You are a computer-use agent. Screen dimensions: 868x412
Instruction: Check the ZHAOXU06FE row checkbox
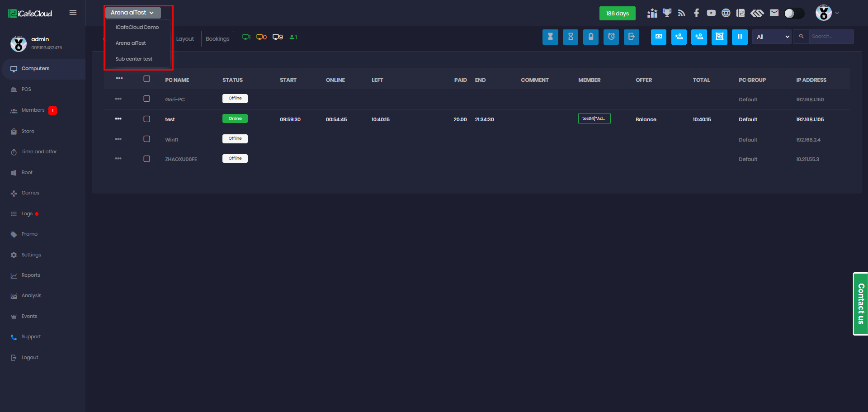[146, 159]
